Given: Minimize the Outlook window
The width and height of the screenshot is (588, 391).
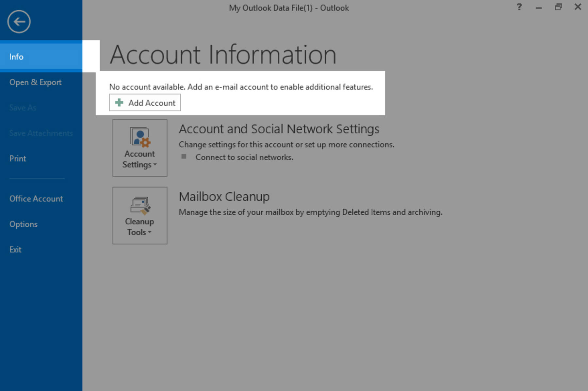Looking at the screenshot, I should pos(539,8).
